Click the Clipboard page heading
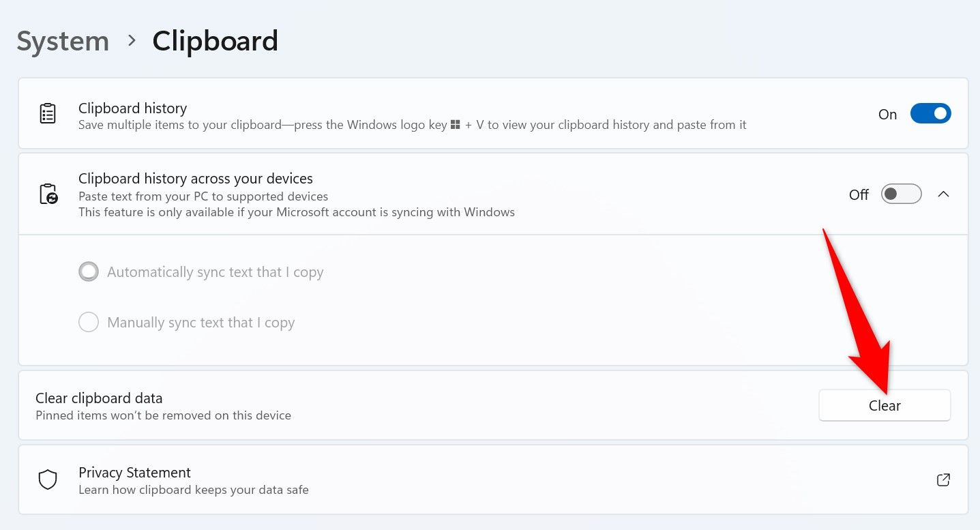This screenshot has height=530, width=980. [x=215, y=41]
